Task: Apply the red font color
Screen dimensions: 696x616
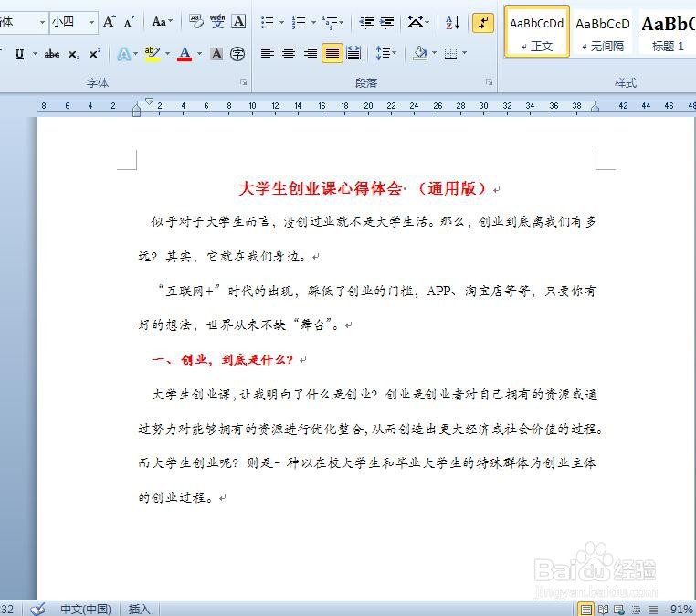Action: (185, 54)
